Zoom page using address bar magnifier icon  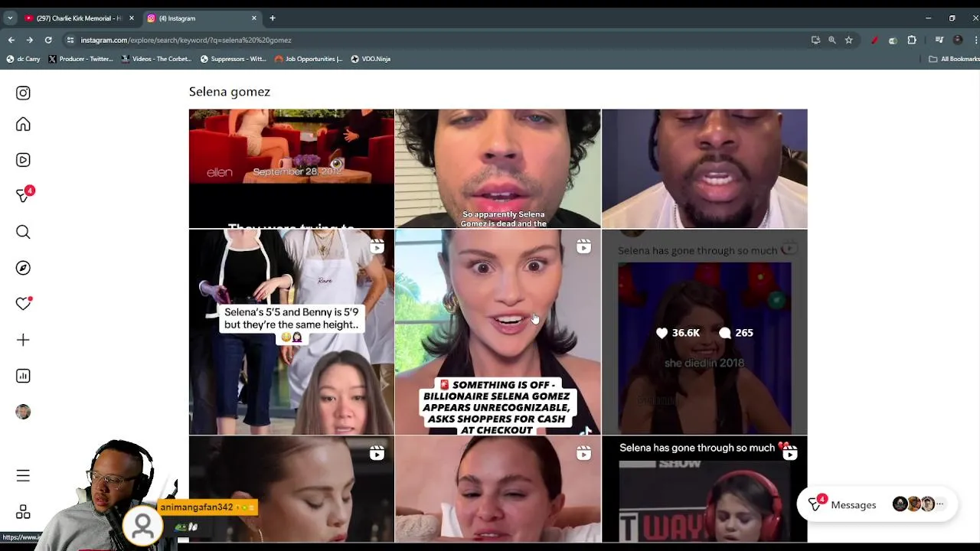(831, 40)
